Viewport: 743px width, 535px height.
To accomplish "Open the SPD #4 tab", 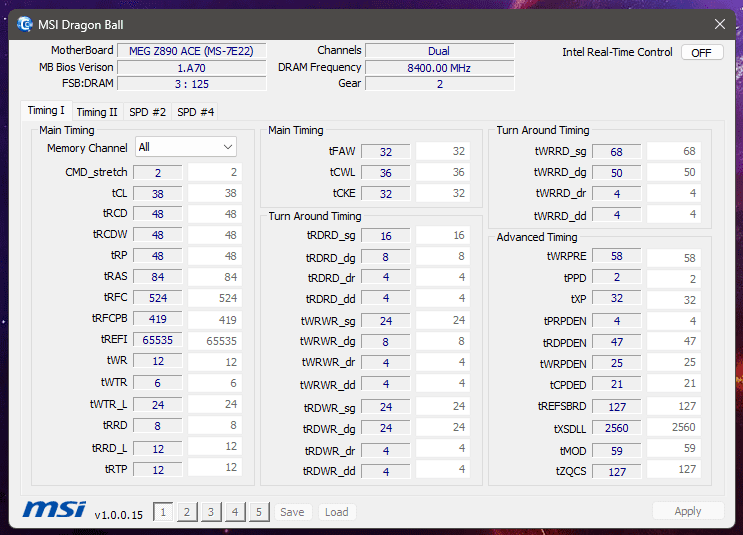I will (x=196, y=112).
